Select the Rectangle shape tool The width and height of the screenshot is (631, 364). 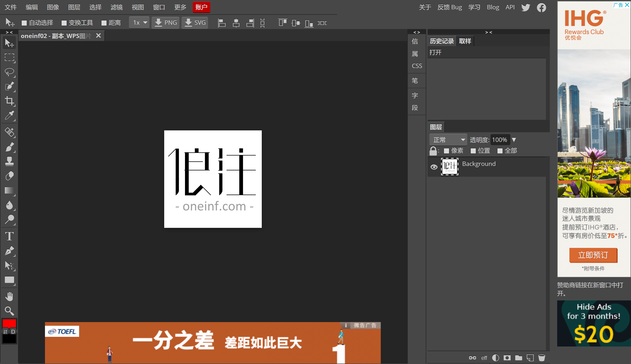pyautogui.click(x=9, y=280)
